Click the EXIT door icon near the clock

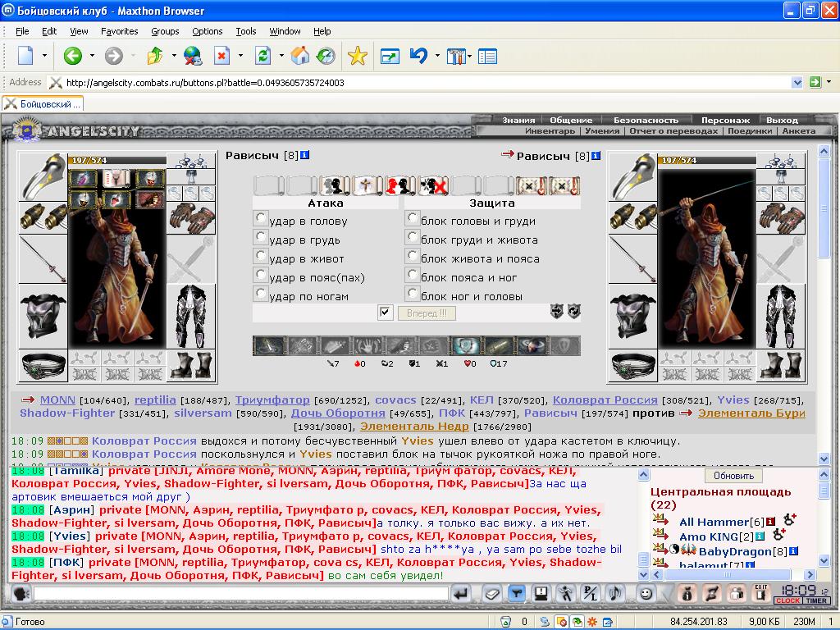[x=760, y=594]
